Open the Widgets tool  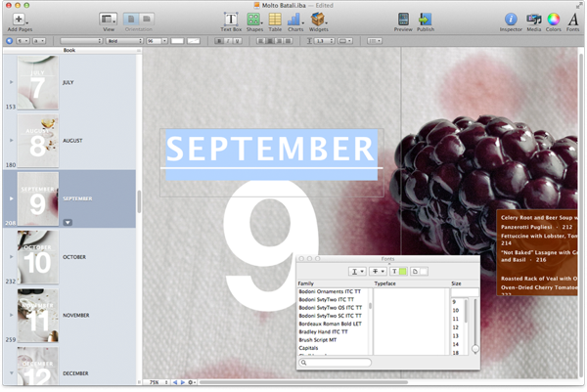(318, 20)
